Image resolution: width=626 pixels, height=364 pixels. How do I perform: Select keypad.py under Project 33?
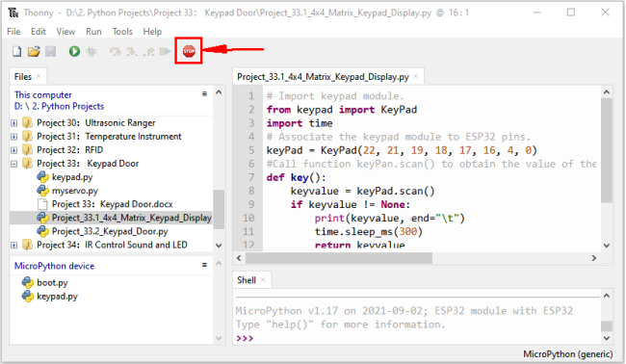72,177
